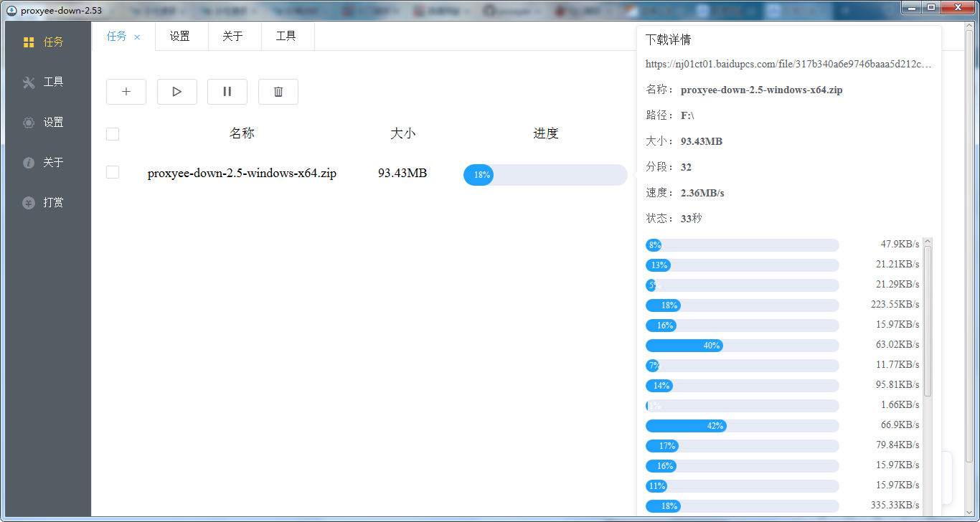
Task: Click the 17% segment progress bar
Action: 743,446
